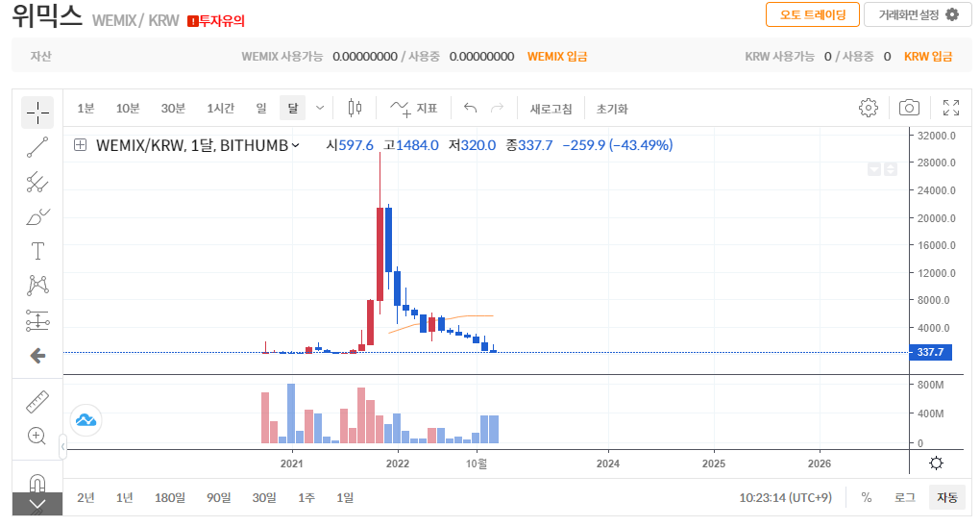Click the undo arrow

[x=470, y=109]
